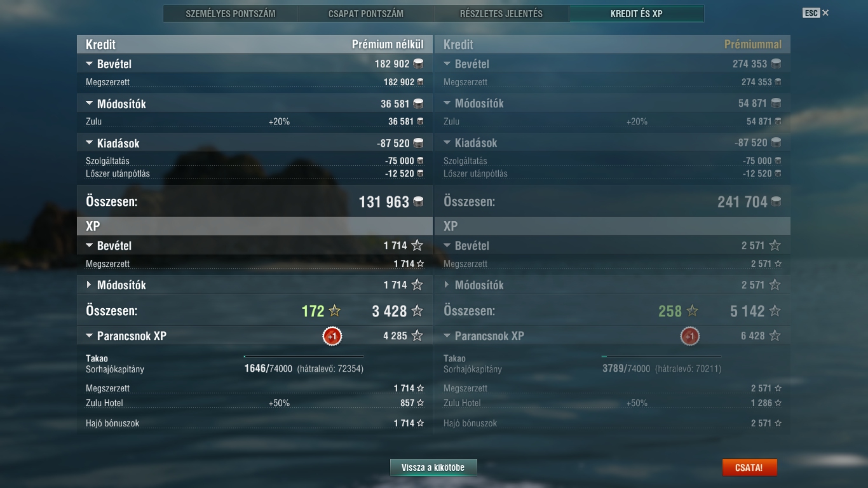Screen dimensions: 868x488
Task: Open the Csapat pontszám tab
Action: tap(366, 13)
